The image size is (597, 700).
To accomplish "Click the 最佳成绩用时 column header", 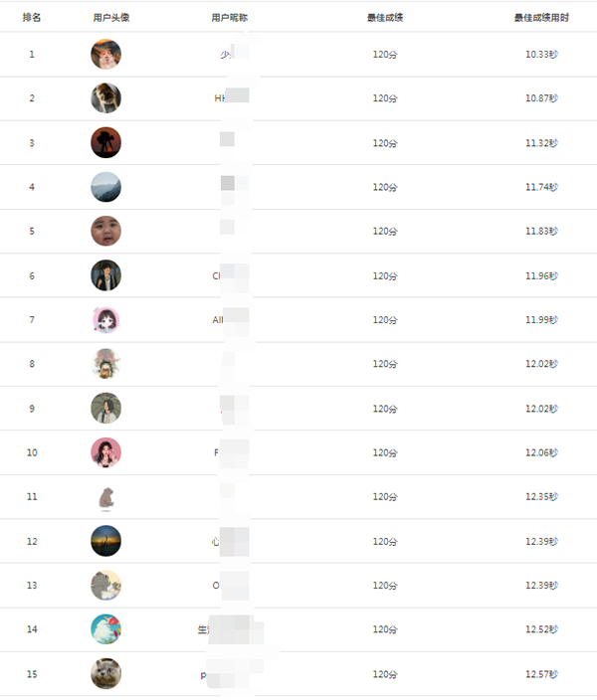I will pyautogui.click(x=541, y=18).
